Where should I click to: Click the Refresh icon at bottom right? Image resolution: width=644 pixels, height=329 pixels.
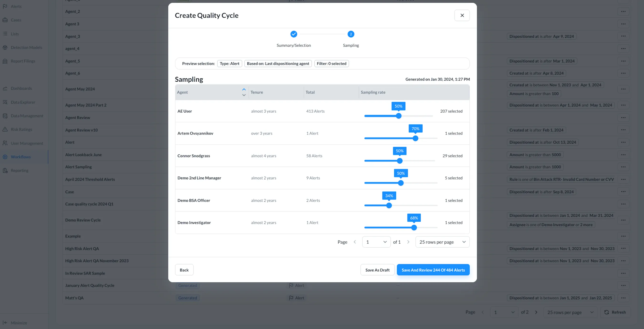tap(607, 312)
